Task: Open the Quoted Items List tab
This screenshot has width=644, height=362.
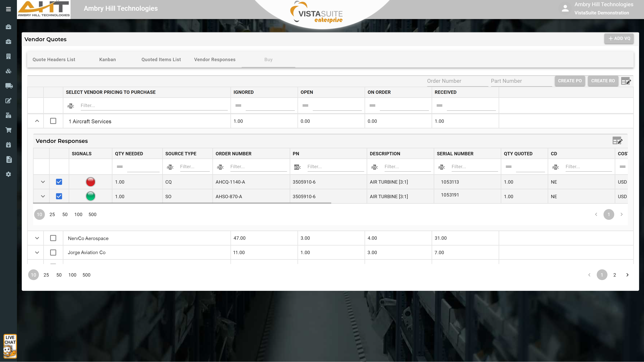Action: [x=161, y=59]
